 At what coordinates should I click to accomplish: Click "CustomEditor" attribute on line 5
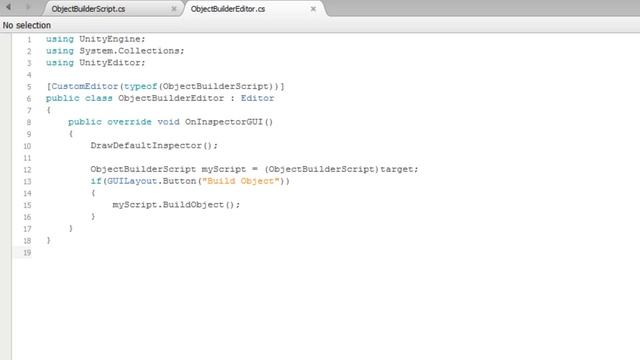84,87
